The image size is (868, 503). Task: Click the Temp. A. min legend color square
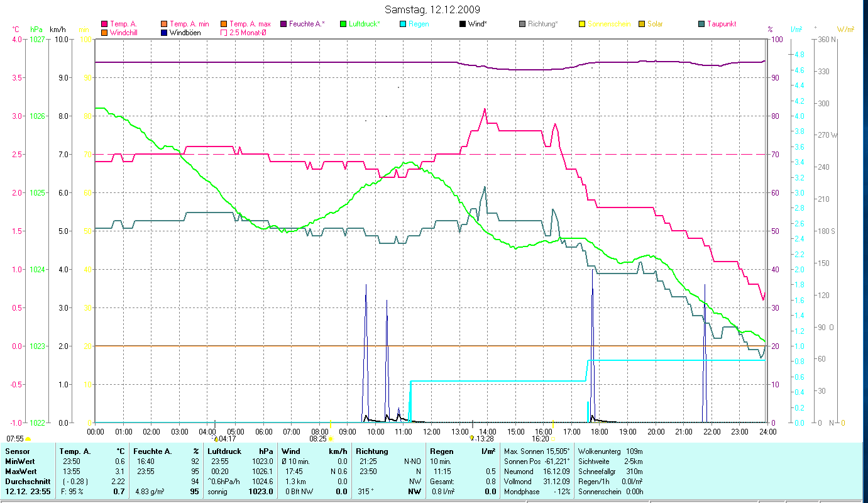pos(164,24)
